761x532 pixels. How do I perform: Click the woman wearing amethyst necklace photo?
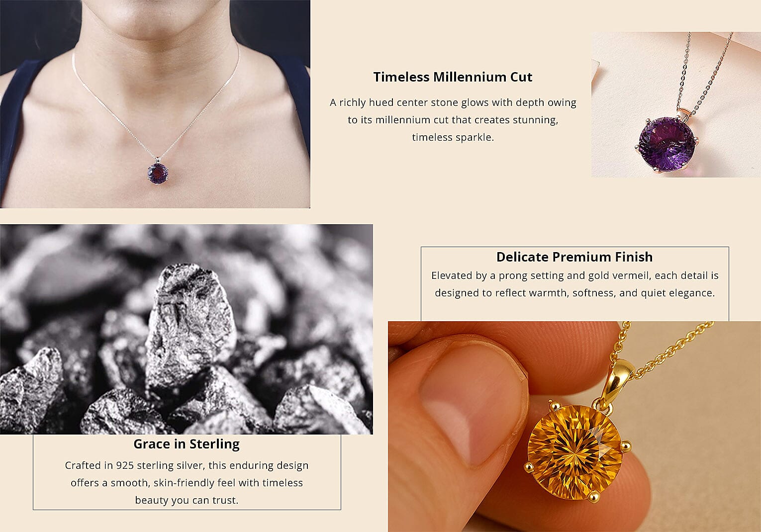click(x=155, y=104)
